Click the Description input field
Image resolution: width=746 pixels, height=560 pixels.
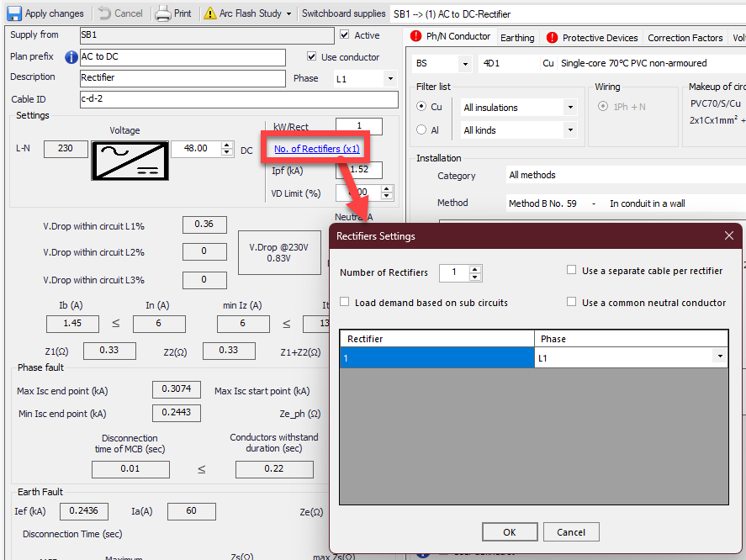(183, 78)
